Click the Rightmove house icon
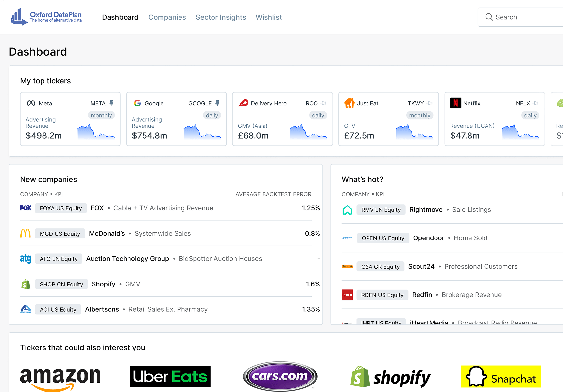563x392 pixels. [x=347, y=210]
